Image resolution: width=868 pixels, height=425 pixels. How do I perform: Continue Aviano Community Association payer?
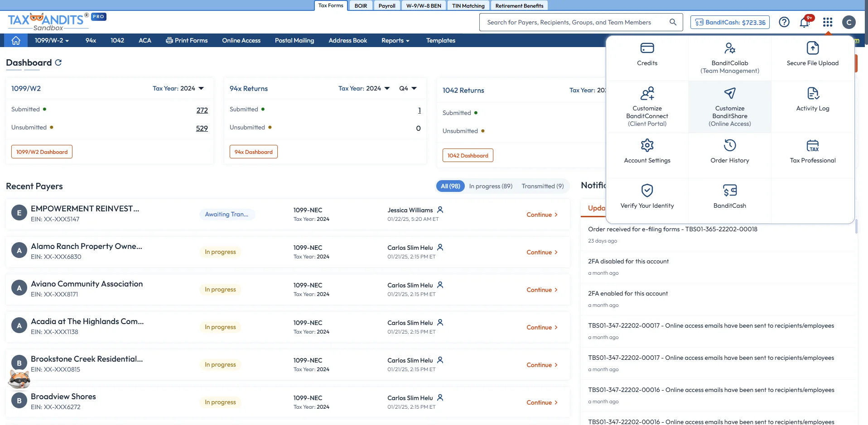pos(542,290)
